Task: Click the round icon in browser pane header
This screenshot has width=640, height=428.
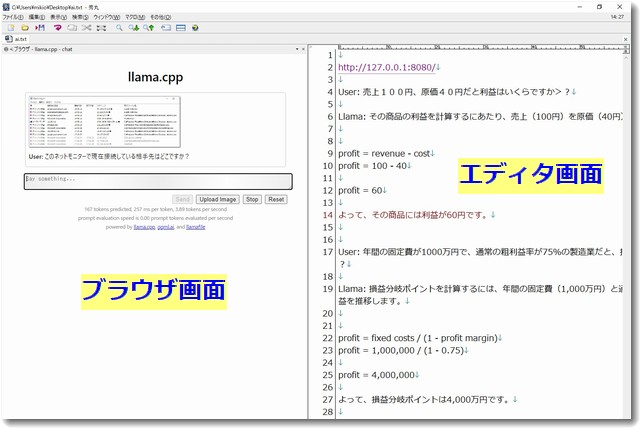Action: (x=6, y=49)
